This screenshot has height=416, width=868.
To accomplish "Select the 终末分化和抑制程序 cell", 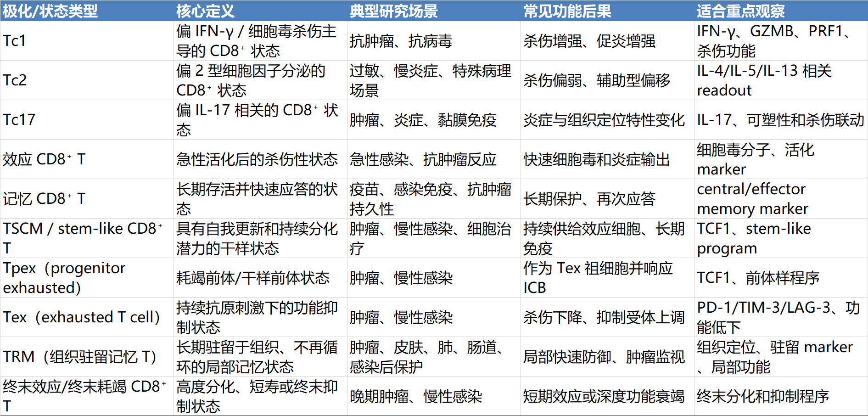I will (x=763, y=396).
